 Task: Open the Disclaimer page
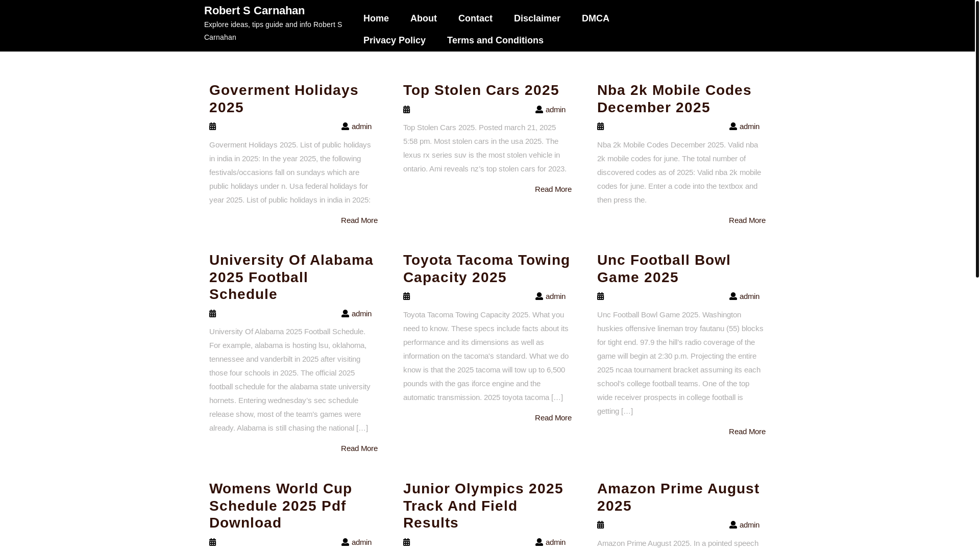(x=537, y=18)
